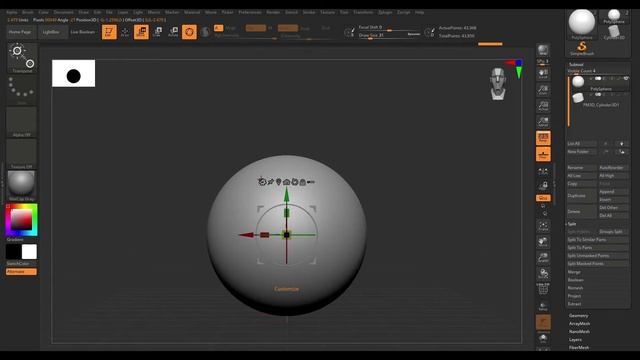
Task: Expand the Extract section
Action: pos(574,304)
